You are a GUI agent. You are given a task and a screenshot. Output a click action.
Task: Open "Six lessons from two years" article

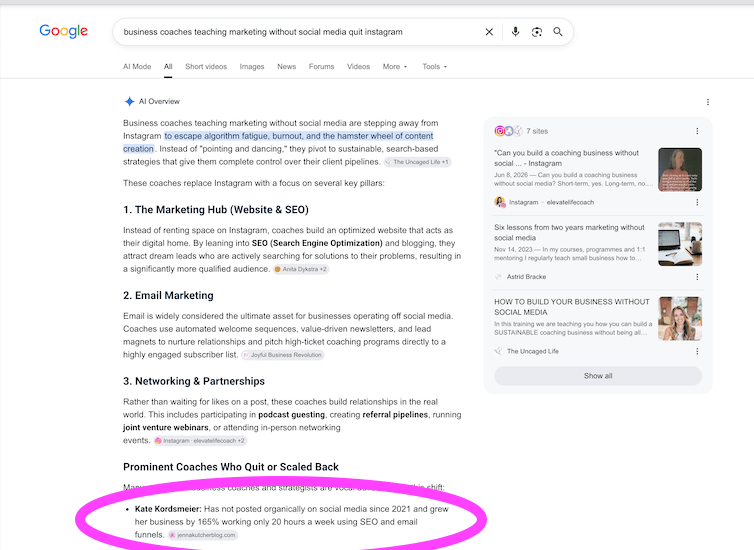click(569, 232)
